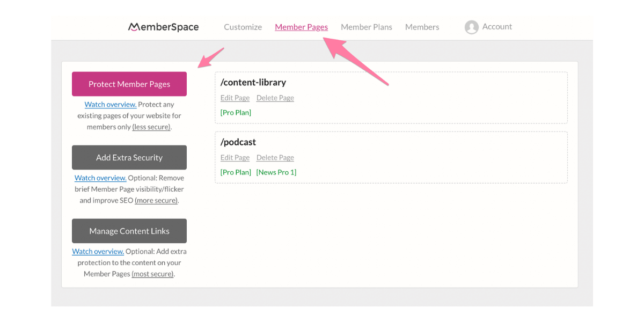Click the "(most secure)" link

[153, 274]
